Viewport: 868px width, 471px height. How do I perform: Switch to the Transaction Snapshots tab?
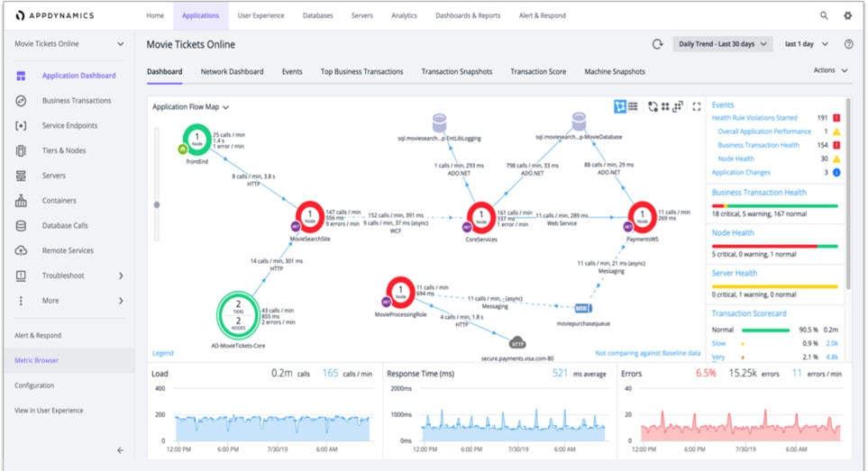click(x=457, y=72)
